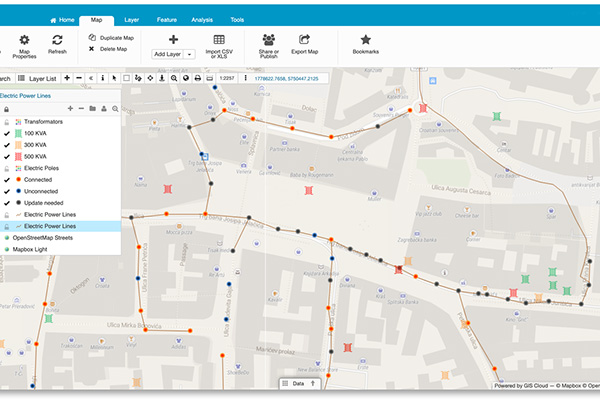
Task: Open the Tools tab
Action: pyautogui.click(x=237, y=20)
